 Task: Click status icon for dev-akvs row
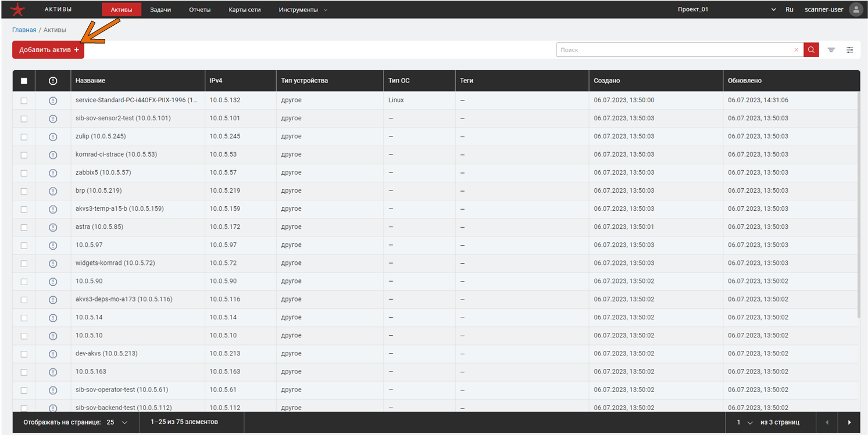53,354
